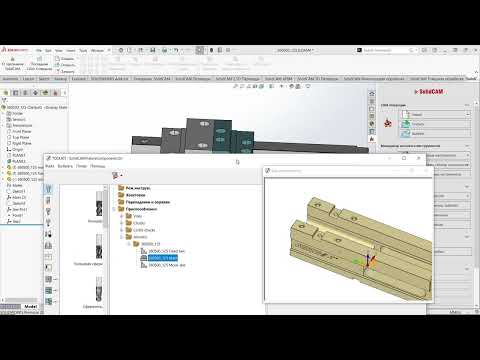Click the filter funnel icon above feature tree

(4, 100)
